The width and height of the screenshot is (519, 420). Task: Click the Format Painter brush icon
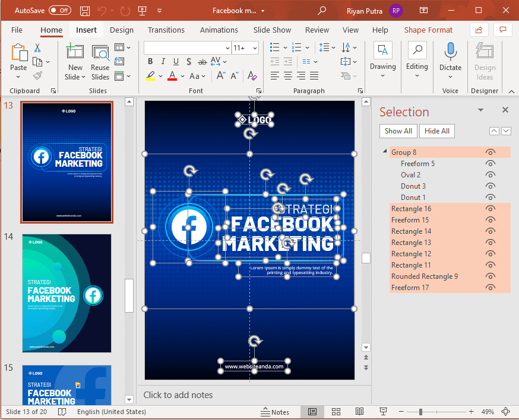[37, 76]
